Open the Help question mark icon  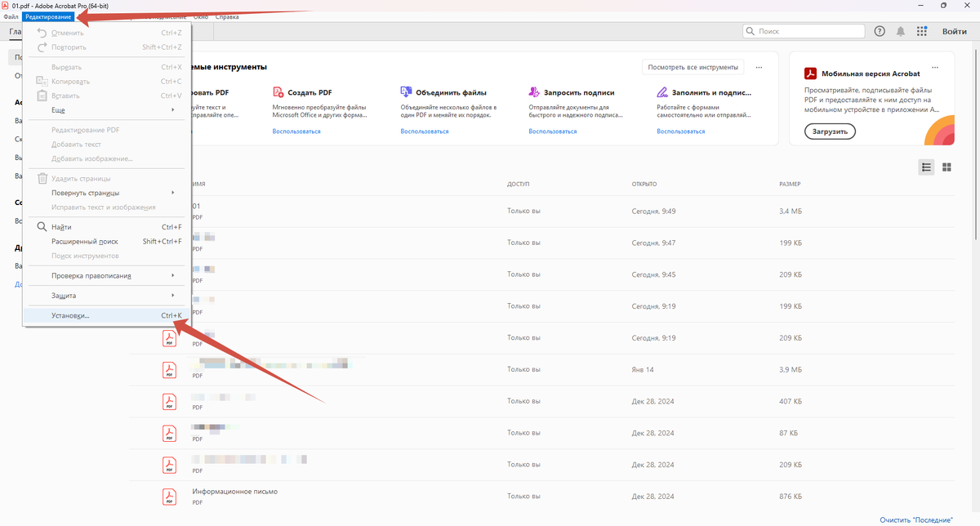click(x=880, y=31)
